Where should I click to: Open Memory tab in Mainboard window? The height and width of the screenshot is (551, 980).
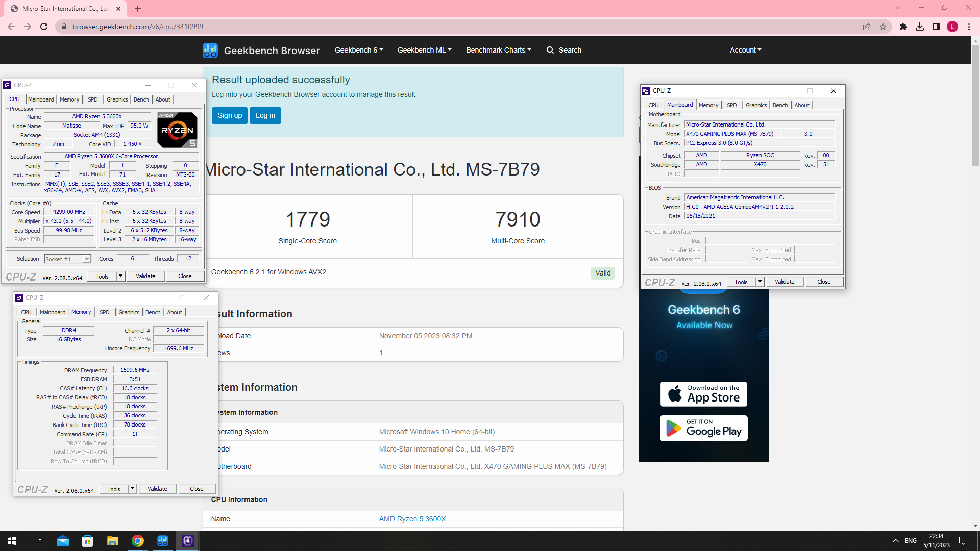pos(708,105)
